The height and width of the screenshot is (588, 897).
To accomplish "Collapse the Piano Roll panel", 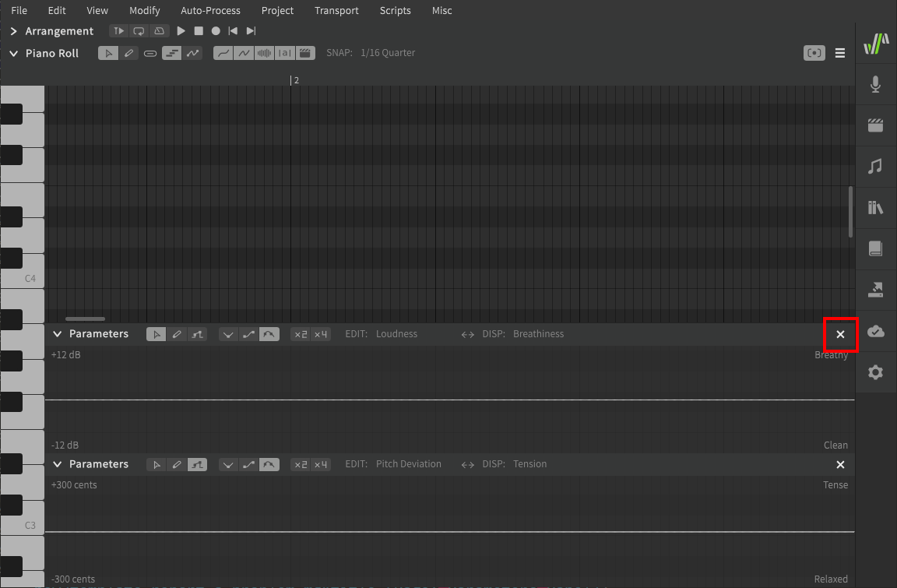I will click(14, 53).
